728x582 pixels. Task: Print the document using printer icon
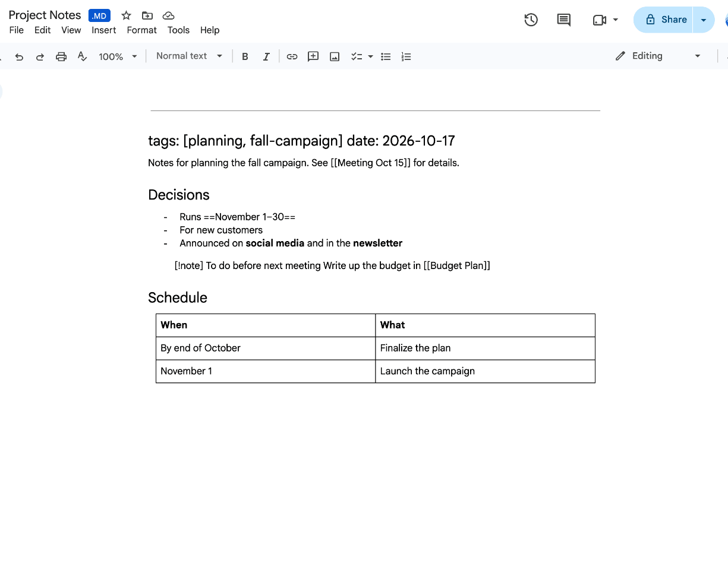click(61, 56)
